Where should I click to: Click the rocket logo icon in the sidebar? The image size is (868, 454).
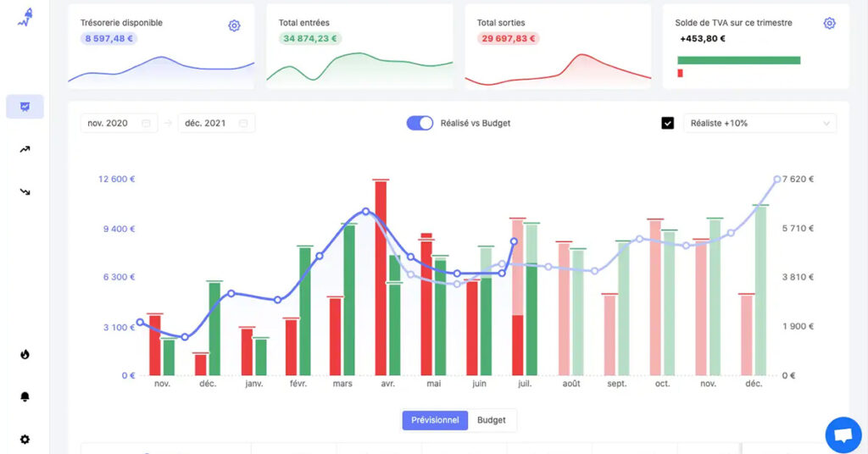coord(25,18)
